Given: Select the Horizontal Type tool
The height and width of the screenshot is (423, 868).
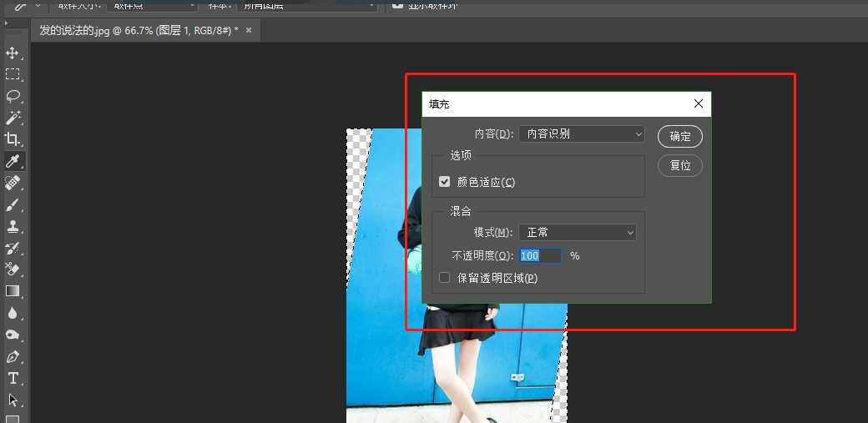Looking at the screenshot, I should (13, 378).
